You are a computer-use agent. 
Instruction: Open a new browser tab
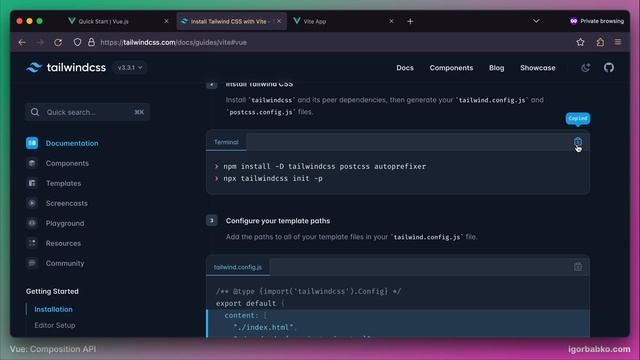pos(410,21)
